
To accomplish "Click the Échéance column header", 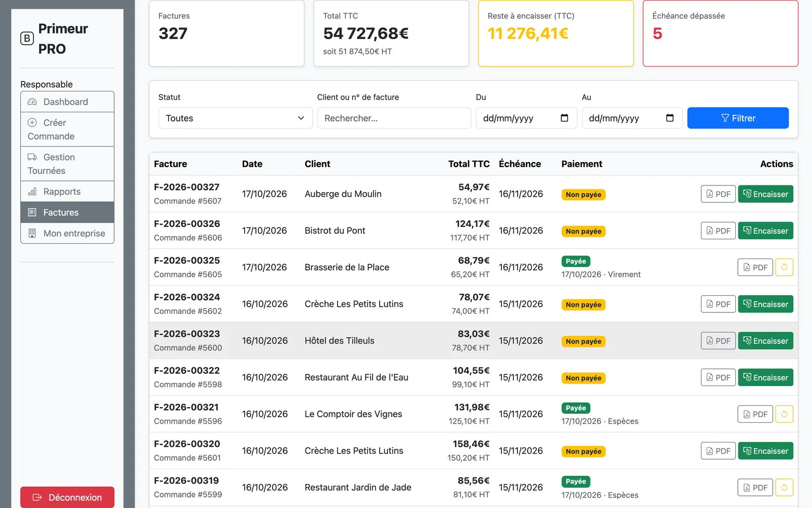I will point(520,164).
